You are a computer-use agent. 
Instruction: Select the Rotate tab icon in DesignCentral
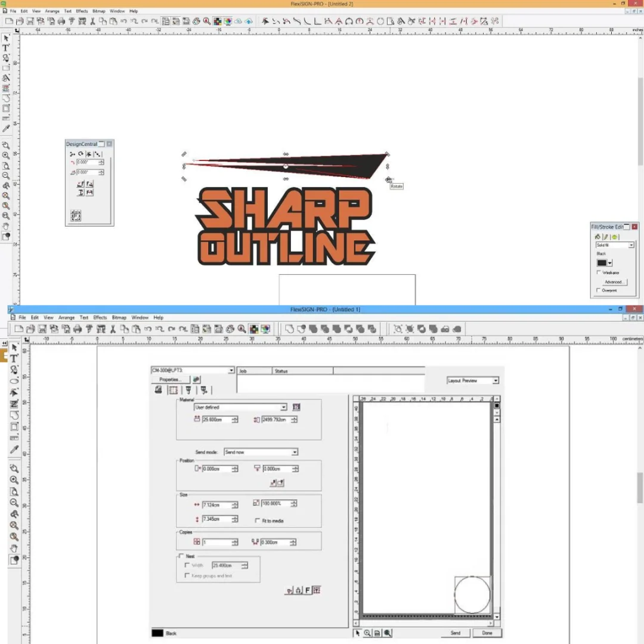click(80, 154)
